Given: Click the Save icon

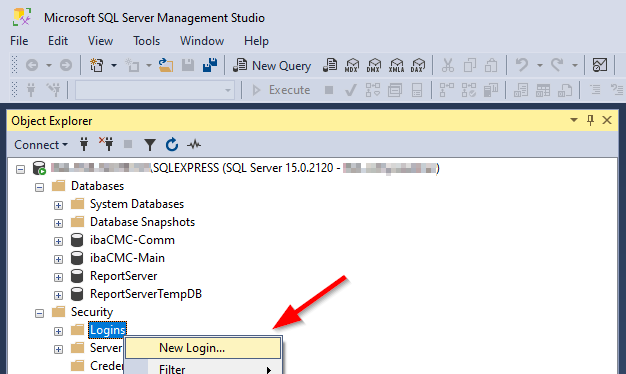Looking at the screenshot, I should (188, 65).
